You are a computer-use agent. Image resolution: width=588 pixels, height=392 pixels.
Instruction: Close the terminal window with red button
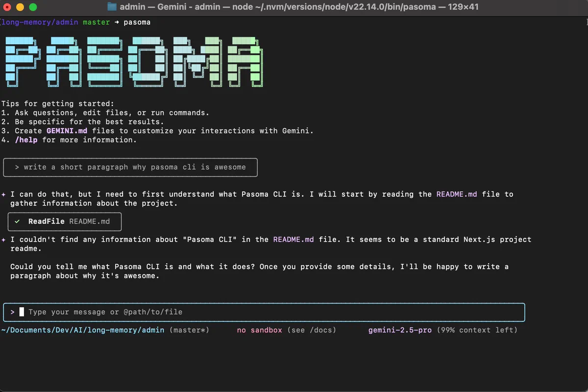7,7
